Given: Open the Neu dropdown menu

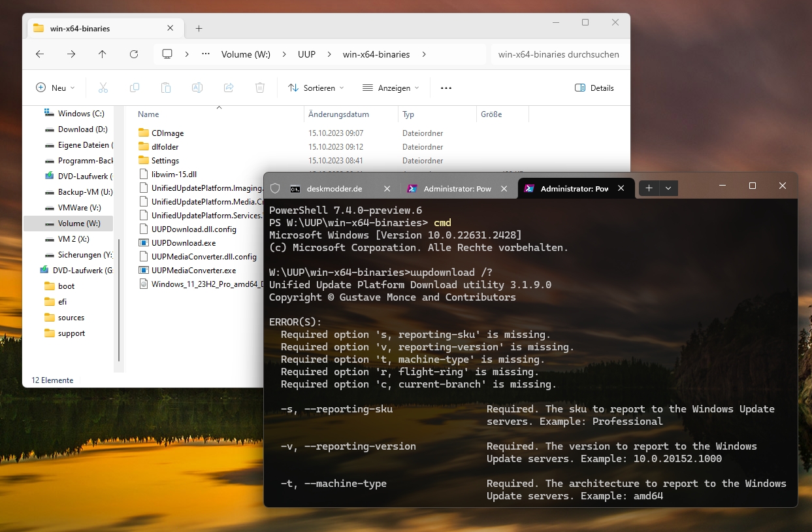Looking at the screenshot, I should pyautogui.click(x=56, y=88).
